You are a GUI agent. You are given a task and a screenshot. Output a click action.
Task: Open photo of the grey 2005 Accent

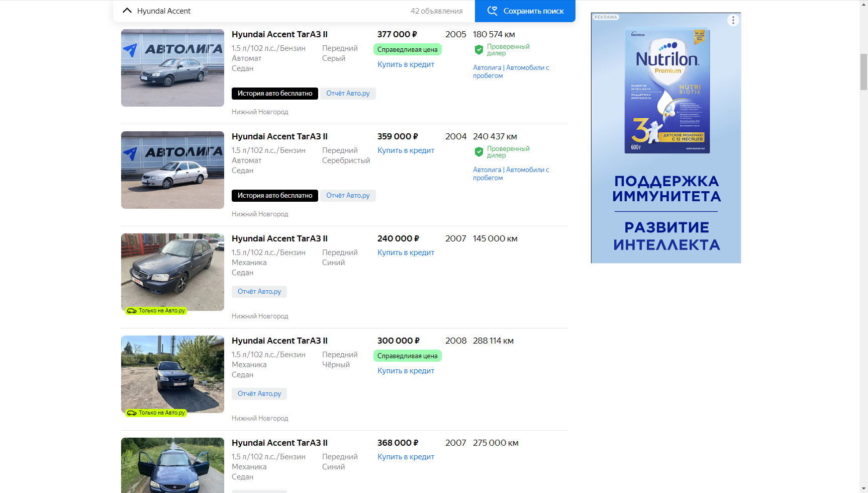(172, 68)
